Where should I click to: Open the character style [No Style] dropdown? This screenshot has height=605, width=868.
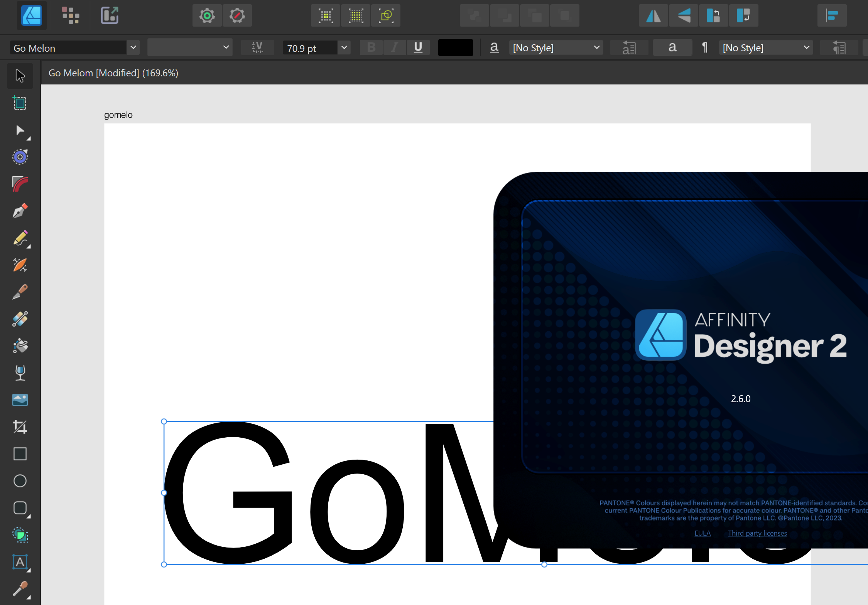(x=556, y=47)
